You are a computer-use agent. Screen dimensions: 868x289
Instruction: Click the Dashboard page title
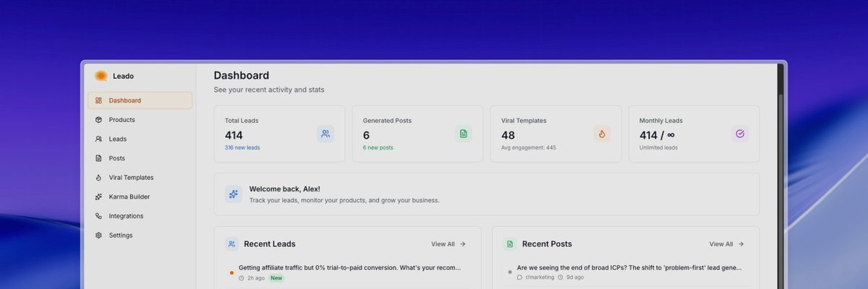(x=242, y=75)
